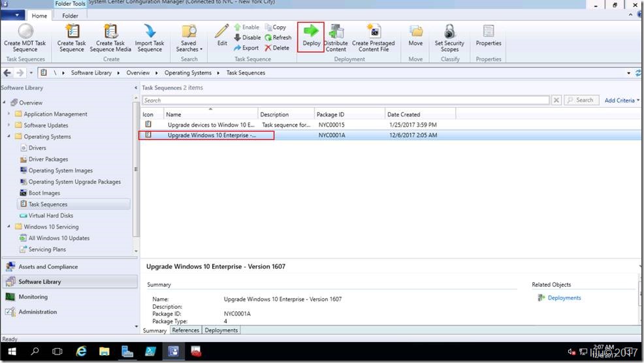Open Assets and Compliance workspace
644x363 pixels.
[x=70, y=267]
